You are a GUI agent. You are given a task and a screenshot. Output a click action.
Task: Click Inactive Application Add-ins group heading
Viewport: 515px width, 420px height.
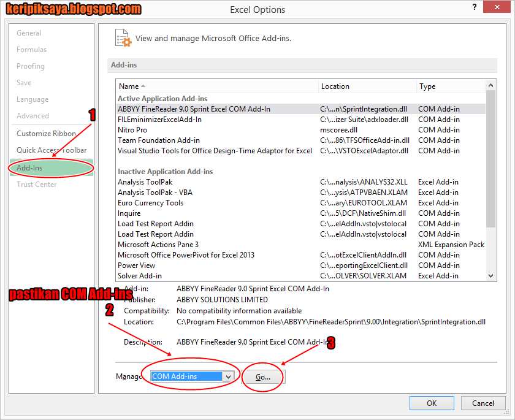click(x=165, y=172)
